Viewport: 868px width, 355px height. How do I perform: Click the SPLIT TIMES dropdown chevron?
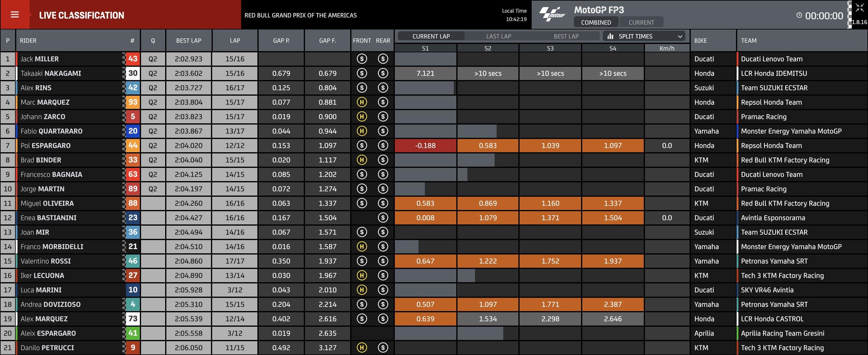pos(680,36)
